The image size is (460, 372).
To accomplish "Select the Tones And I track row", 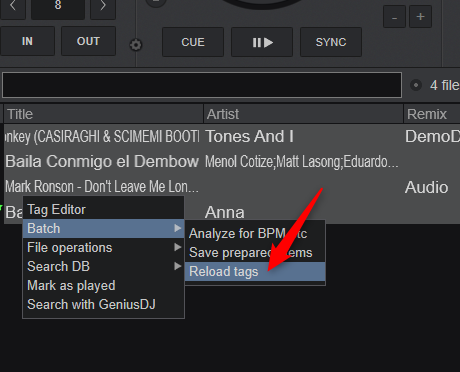I will coord(232,136).
